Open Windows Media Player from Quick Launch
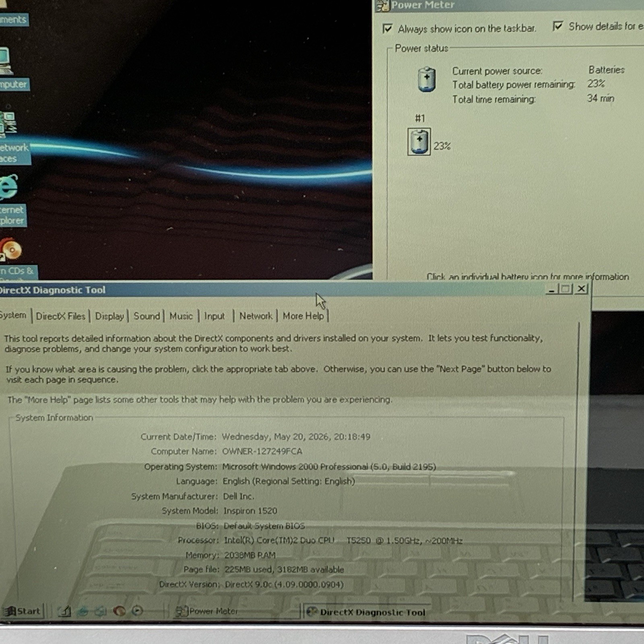 tap(137, 611)
